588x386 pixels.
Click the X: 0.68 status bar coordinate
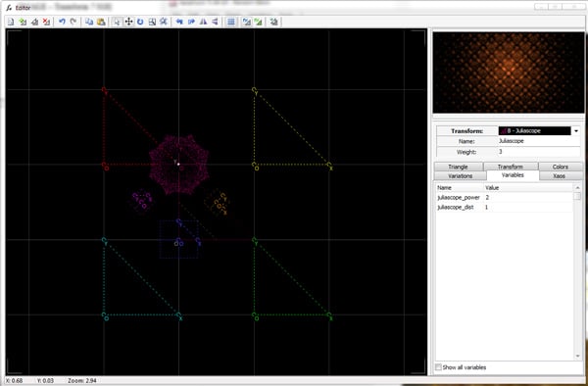(x=15, y=381)
